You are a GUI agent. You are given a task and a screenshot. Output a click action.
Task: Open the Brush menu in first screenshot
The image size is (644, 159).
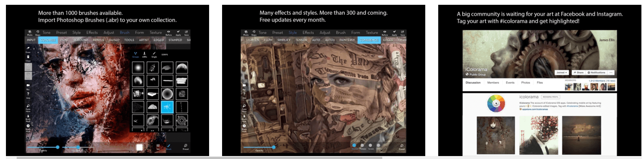(x=125, y=33)
